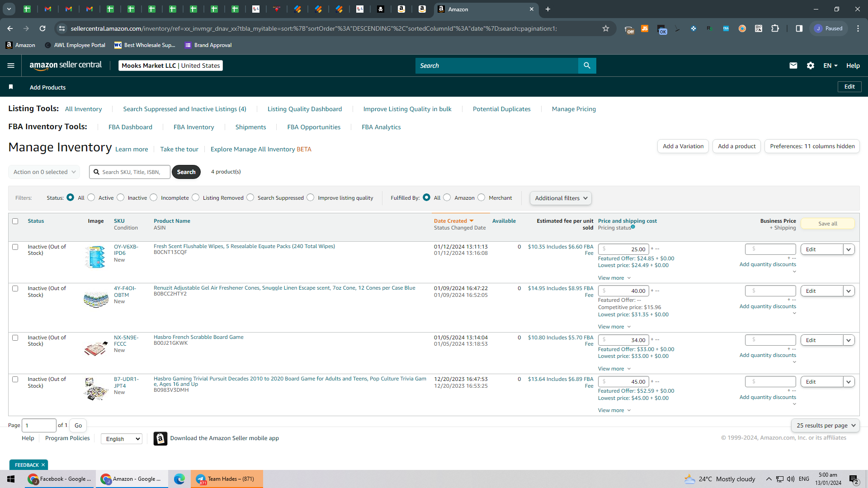Select the Active status radio button

click(x=91, y=197)
